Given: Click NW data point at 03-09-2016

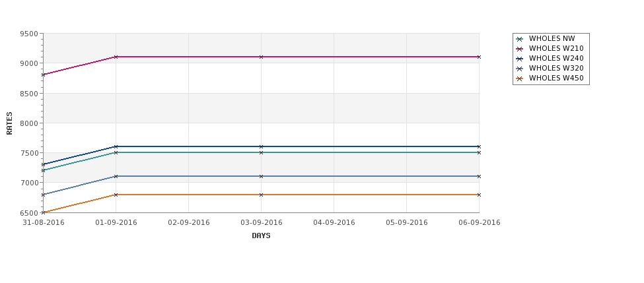Looking at the screenshot, I should pyautogui.click(x=261, y=152).
